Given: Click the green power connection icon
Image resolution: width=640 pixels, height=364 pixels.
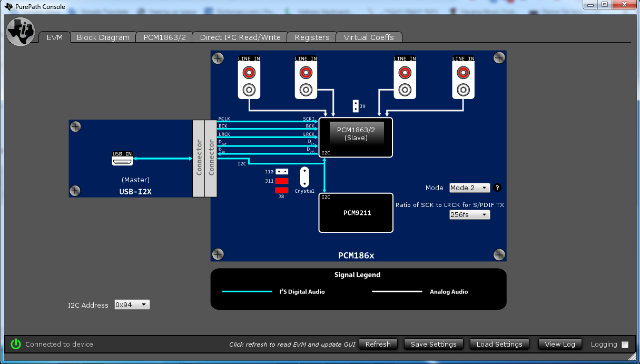Looking at the screenshot, I should tap(16, 344).
